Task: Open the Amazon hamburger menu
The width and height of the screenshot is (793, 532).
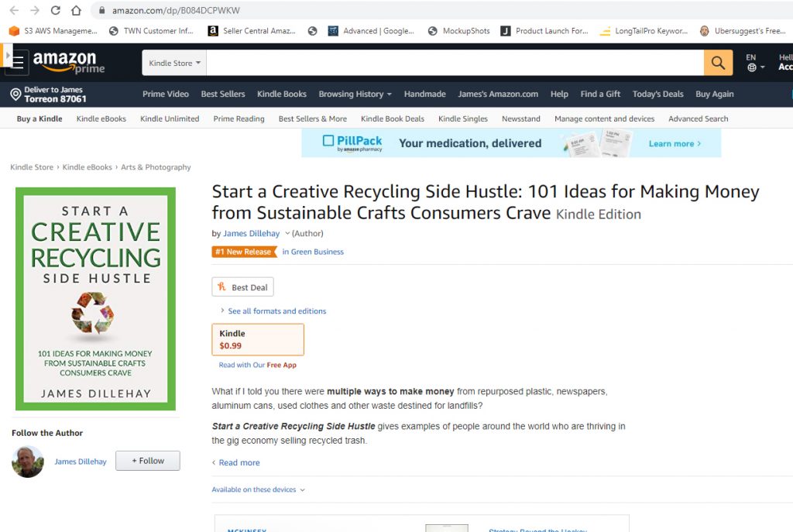Action: click(x=18, y=62)
